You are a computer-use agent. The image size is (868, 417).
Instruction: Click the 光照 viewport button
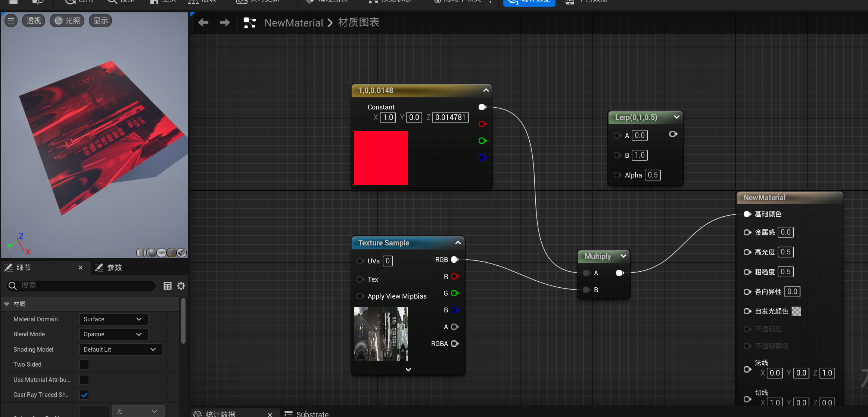click(x=68, y=21)
